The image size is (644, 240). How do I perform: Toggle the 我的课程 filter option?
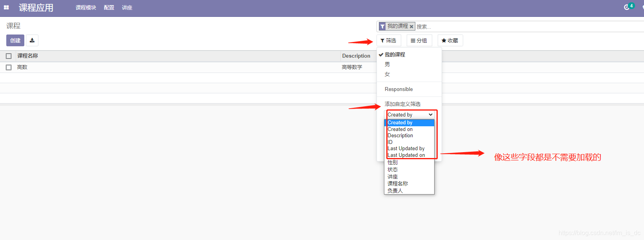click(x=395, y=55)
